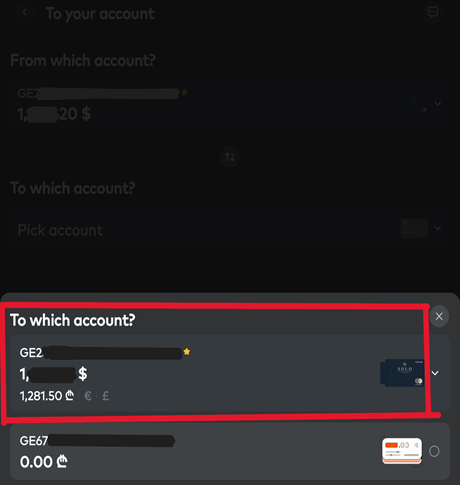Select the pound currency symbol
The width and height of the screenshot is (460, 485).
105,396
